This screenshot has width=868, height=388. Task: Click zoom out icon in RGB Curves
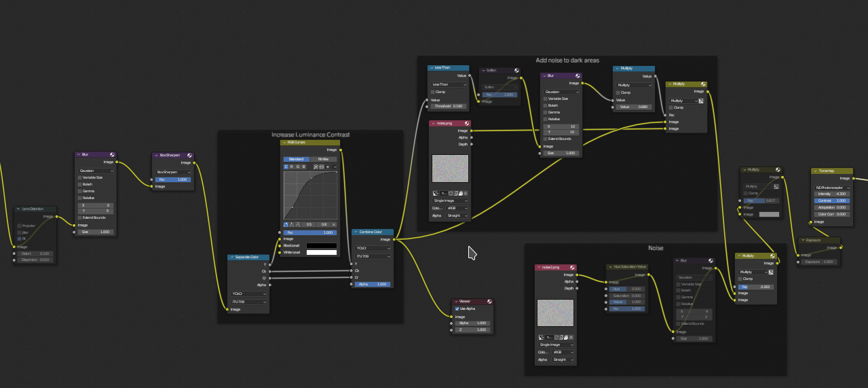[x=322, y=166]
